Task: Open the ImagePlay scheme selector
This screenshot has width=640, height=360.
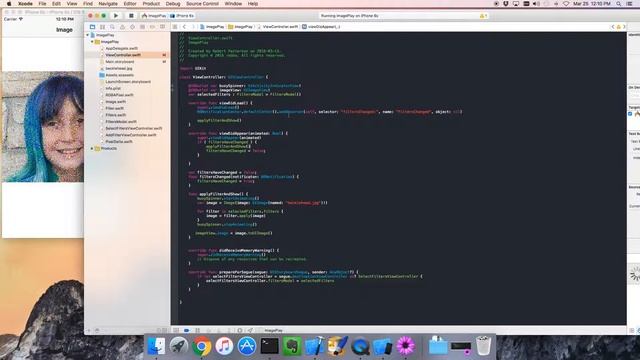Action: [154, 16]
